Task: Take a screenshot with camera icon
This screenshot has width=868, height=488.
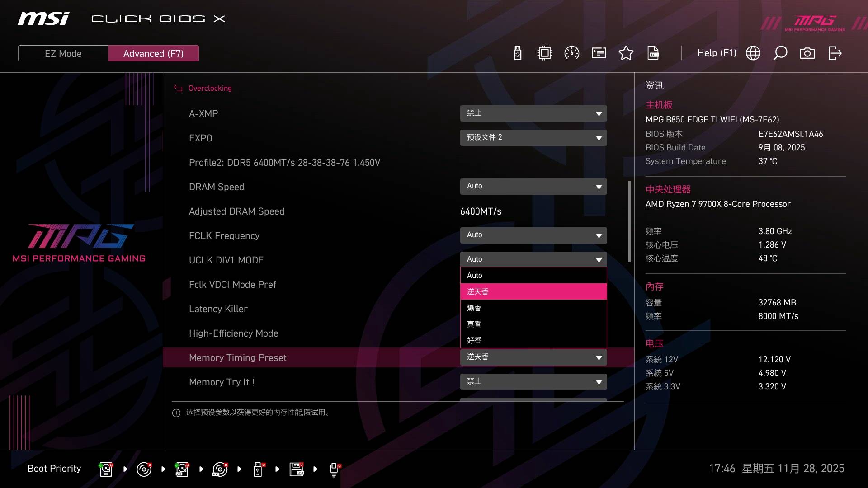Action: (807, 53)
